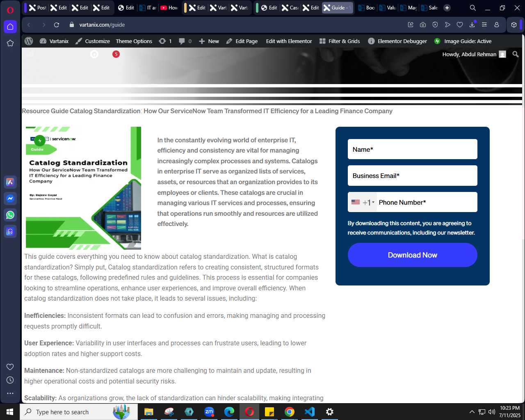Switch to the 'Case' browser tab

point(290,8)
